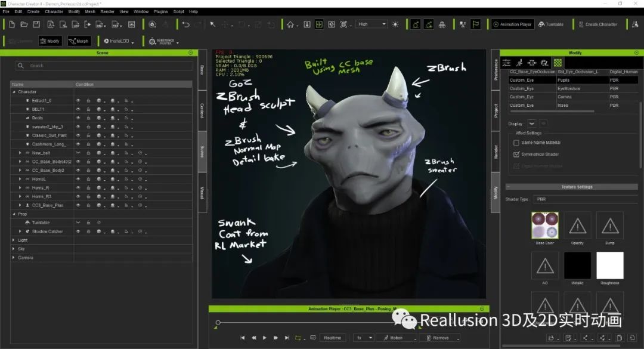Click the Home camera view icon

click(290, 24)
